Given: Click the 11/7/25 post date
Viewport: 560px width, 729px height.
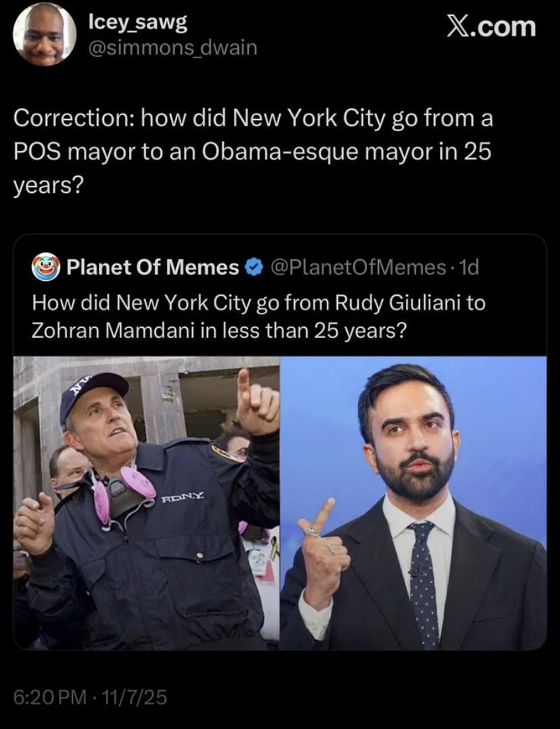Looking at the screenshot, I should (x=133, y=697).
